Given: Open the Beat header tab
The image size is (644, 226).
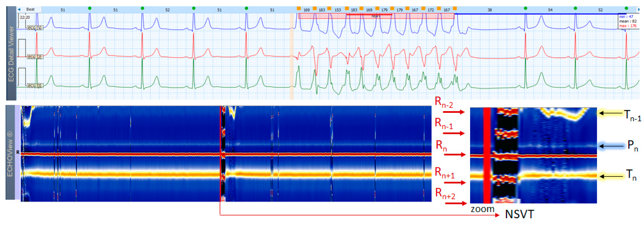Looking at the screenshot, I should pyautogui.click(x=30, y=10).
